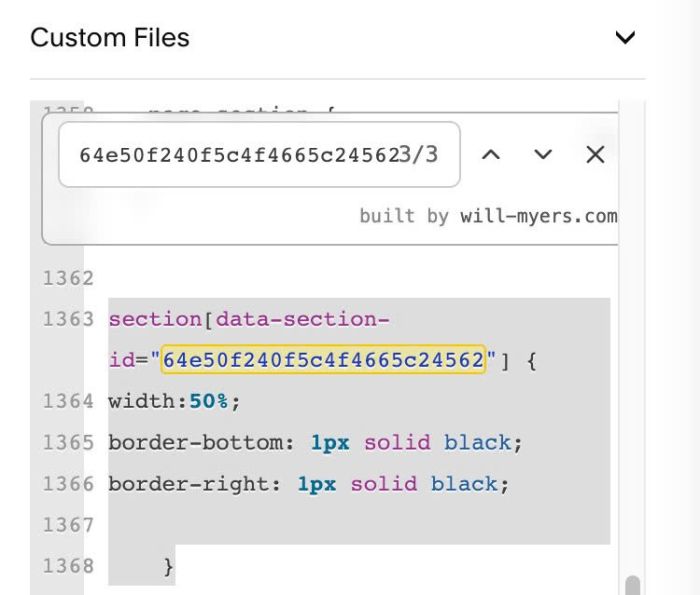Place cursor on the width:50% value

(x=208, y=401)
